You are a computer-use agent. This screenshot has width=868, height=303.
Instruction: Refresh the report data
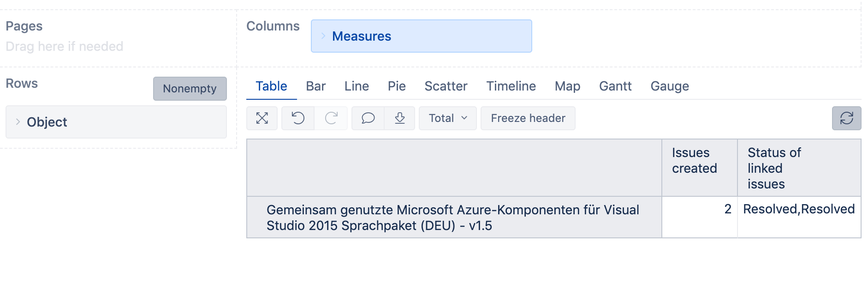point(846,118)
